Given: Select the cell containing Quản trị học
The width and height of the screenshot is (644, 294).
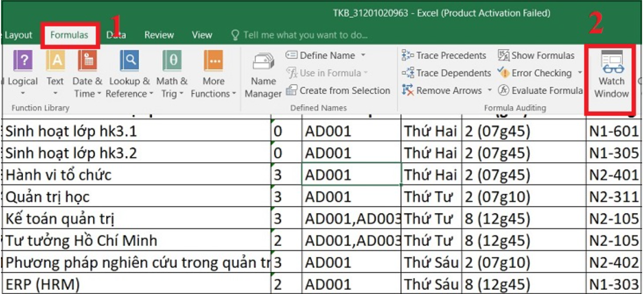Looking at the screenshot, I should click(x=137, y=196).
